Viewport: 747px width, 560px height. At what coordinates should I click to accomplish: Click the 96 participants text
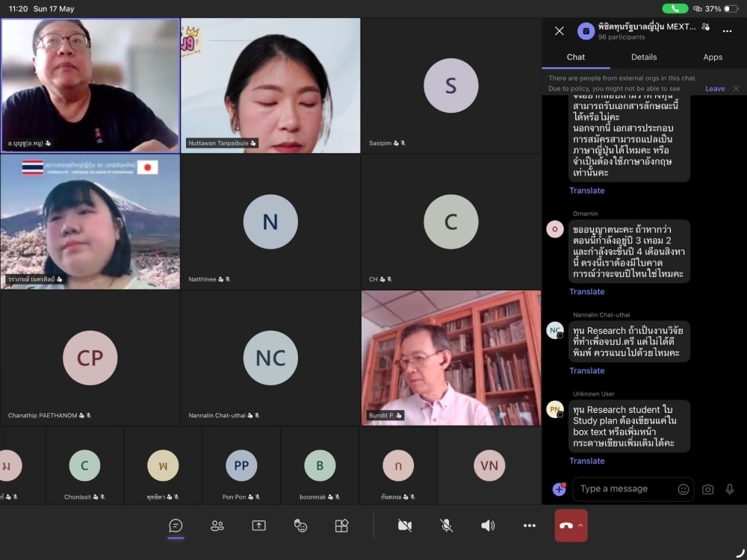click(x=622, y=37)
